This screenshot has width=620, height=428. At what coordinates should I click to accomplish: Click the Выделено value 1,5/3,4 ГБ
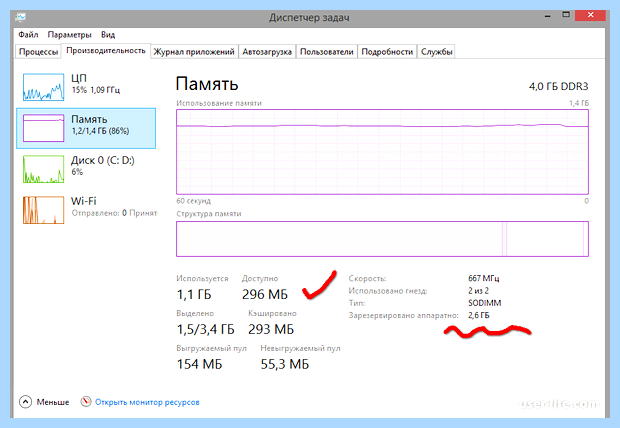205,330
